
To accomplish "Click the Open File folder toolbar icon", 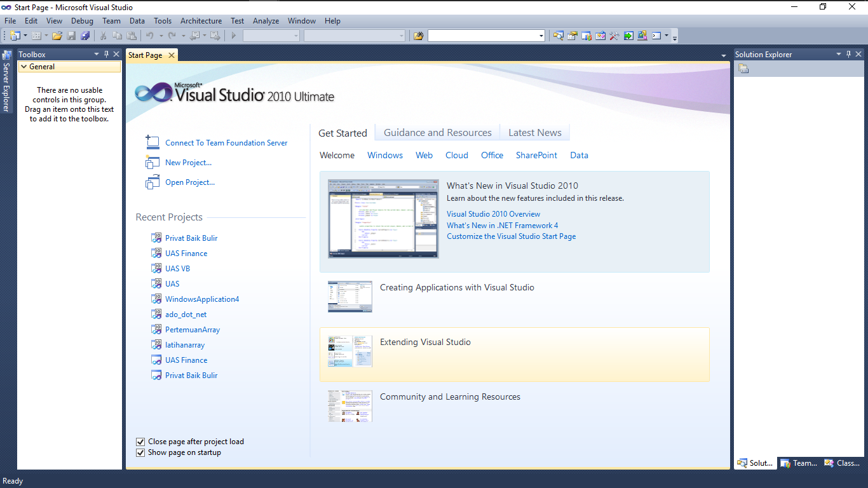I will (x=57, y=36).
